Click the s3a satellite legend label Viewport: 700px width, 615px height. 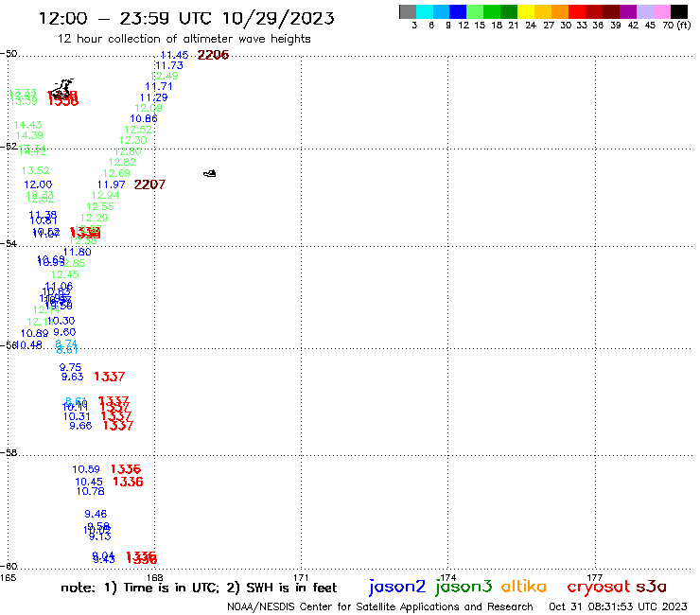pyautogui.click(x=652, y=587)
